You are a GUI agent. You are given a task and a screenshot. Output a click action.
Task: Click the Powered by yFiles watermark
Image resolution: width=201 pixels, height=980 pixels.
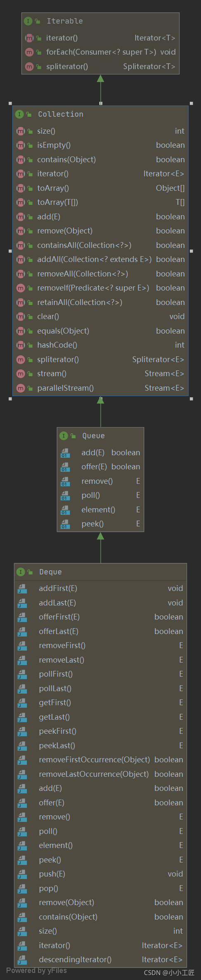pos(36,970)
